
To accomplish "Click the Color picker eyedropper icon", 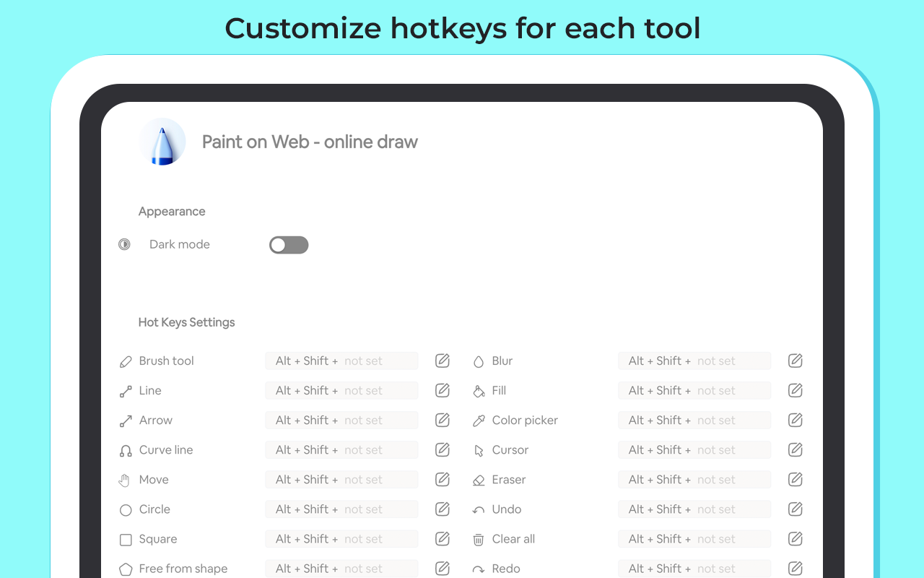I will [479, 420].
